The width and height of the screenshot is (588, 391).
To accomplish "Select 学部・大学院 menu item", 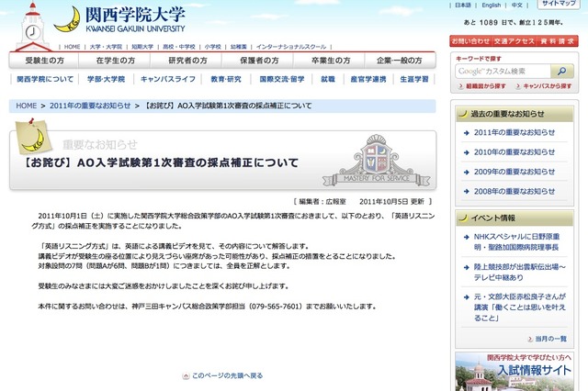I will tap(107, 80).
